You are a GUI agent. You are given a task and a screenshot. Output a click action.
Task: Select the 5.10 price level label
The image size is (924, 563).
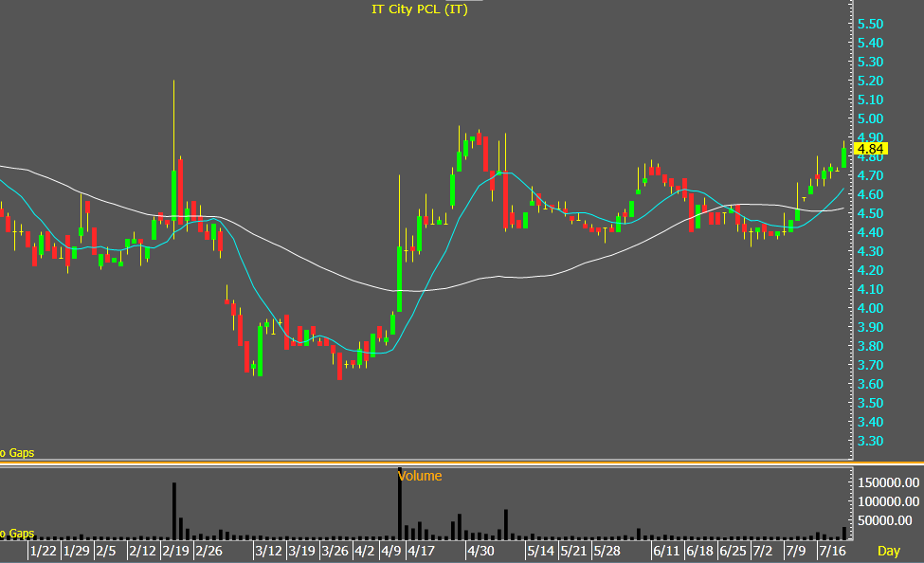click(870, 100)
